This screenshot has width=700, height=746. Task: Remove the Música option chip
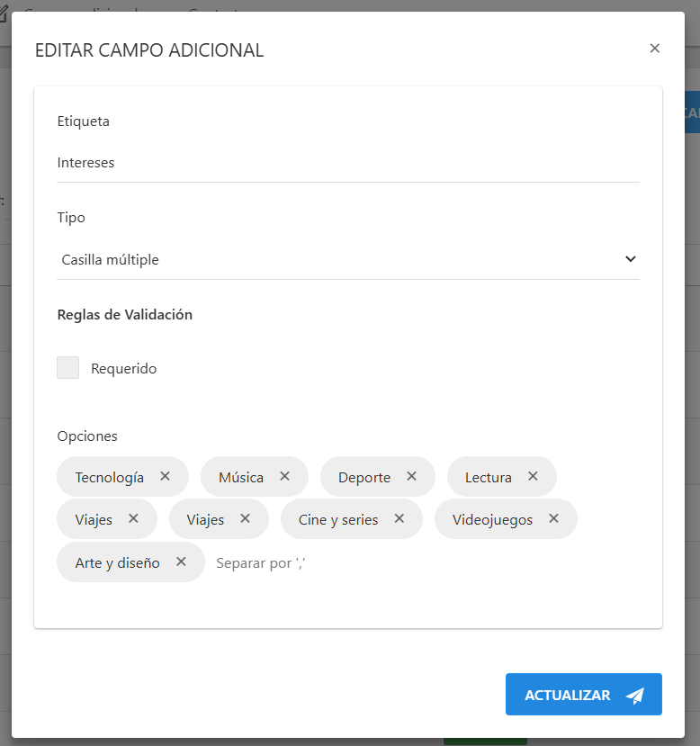click(285, 476)
